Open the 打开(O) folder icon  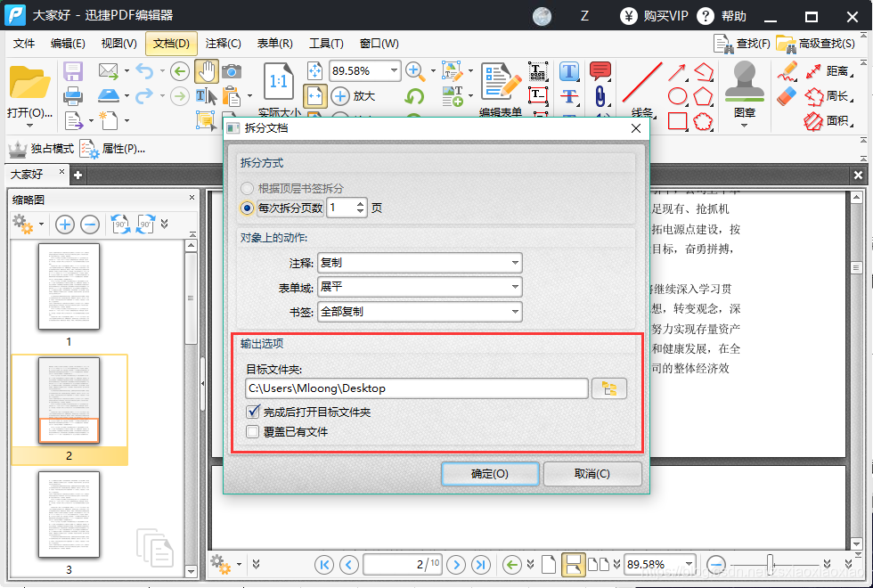coord(29,84)
